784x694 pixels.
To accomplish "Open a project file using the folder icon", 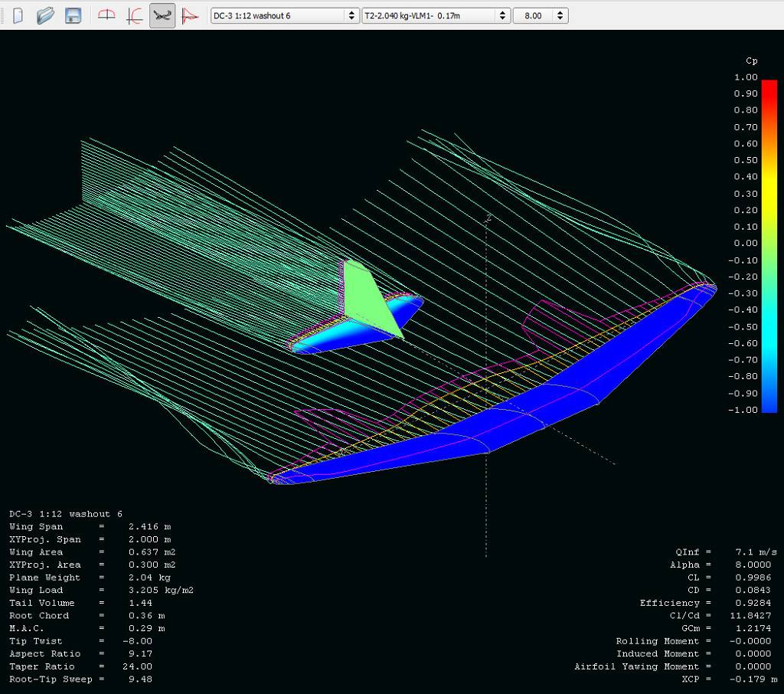I will (x=45, y=15).
